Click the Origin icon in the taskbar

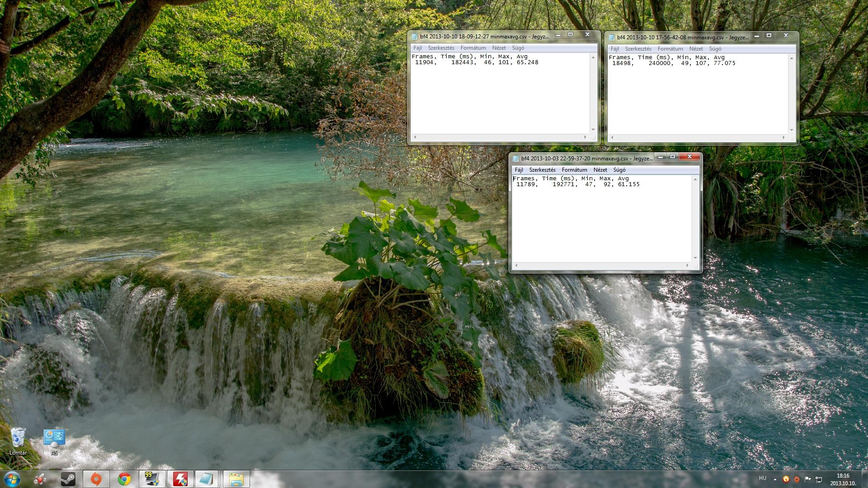tap(96, 479)
